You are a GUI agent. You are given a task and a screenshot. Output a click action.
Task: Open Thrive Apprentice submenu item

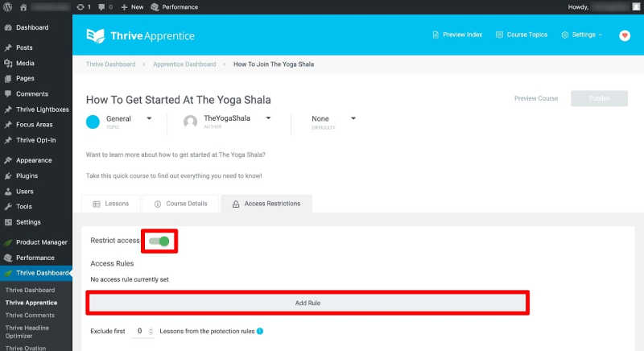(31, 303)
